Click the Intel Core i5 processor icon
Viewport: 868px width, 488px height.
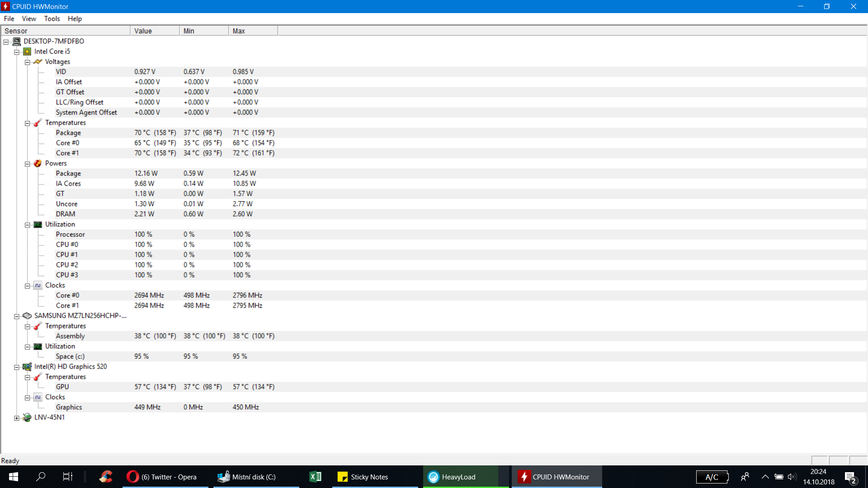(x=27, y=52)
